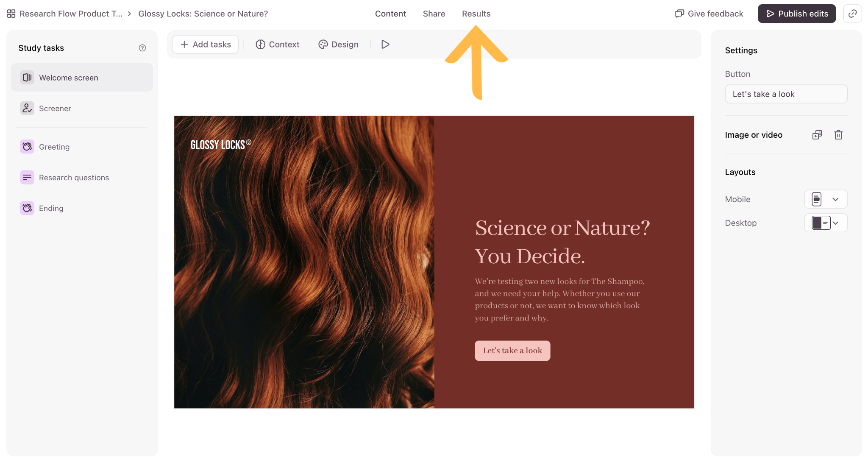This screenshot has height=457, width=868.
Task: Expand the Desktop layout dropdown
Action: point(826,223)
